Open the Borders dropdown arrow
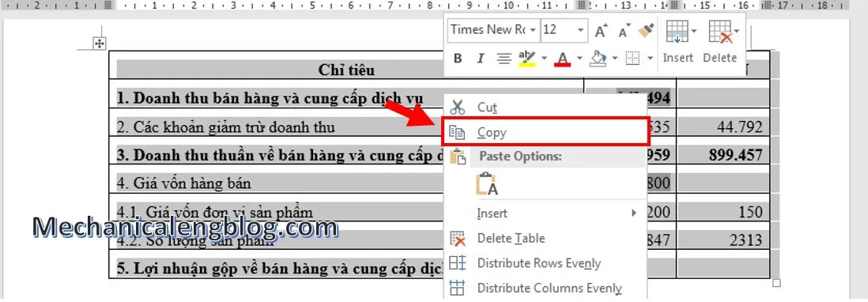 650,58
